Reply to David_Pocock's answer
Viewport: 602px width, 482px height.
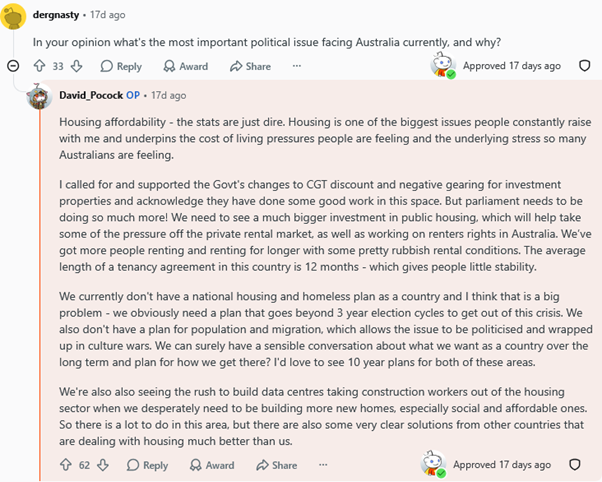pos(147,465)
